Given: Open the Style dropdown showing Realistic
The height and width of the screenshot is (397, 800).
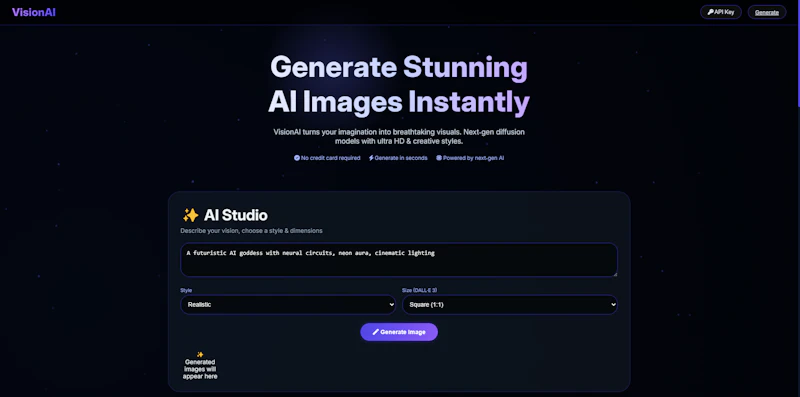Looking at the screenshot, I should 288,305.
